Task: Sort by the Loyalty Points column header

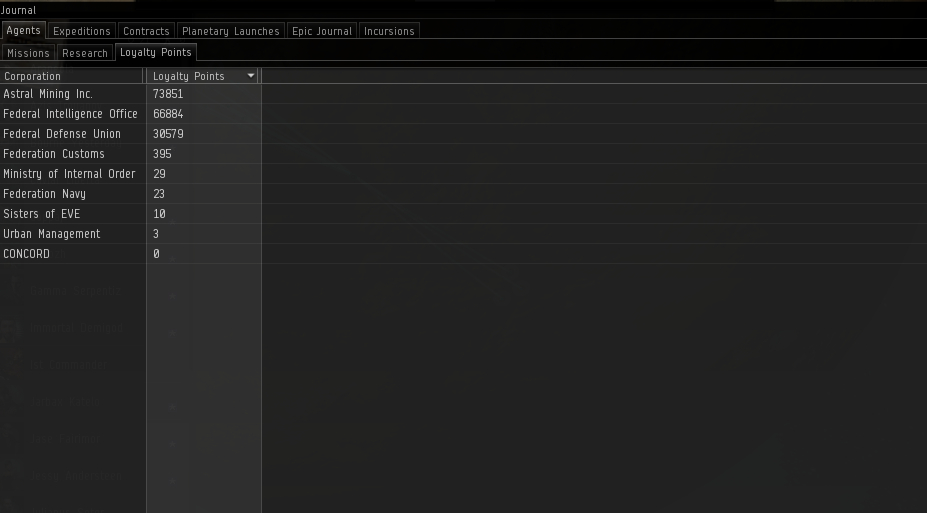Action: pyautogui.click(x=202, y=76)
